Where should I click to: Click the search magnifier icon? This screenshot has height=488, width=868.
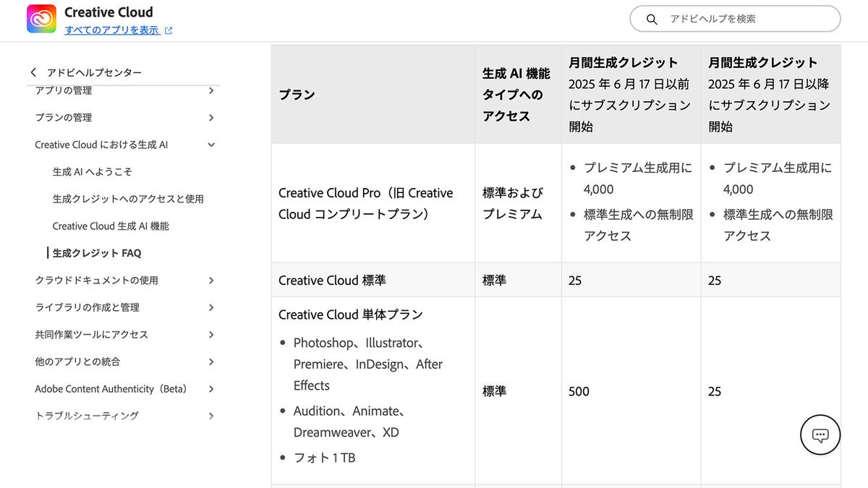pos(651,20)
